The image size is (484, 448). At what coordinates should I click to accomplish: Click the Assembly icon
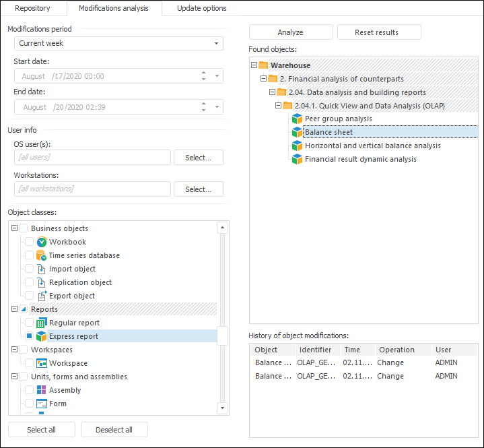pos(41,390)
